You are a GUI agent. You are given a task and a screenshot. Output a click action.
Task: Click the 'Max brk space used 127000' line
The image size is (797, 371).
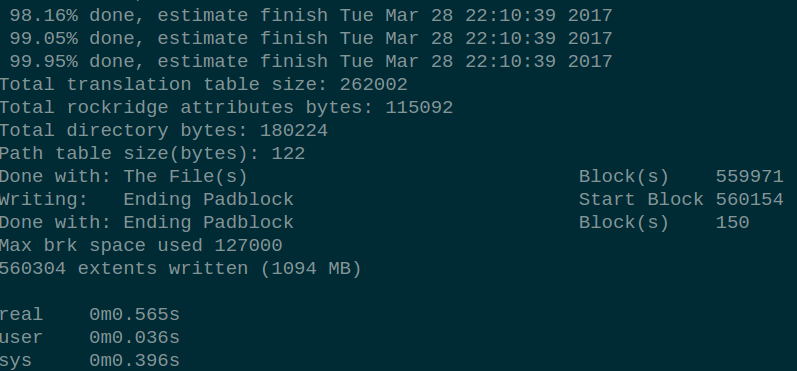(x=141, y=245)
